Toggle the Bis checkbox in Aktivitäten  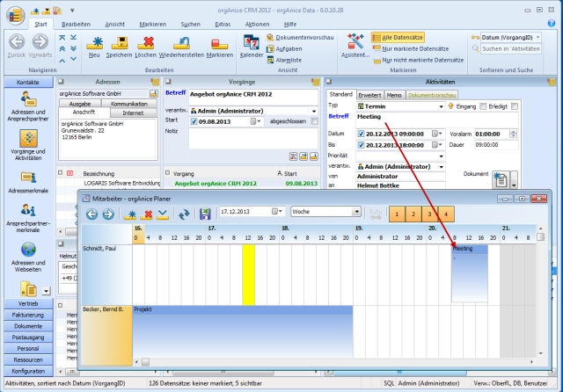click(x=361, y=145)
